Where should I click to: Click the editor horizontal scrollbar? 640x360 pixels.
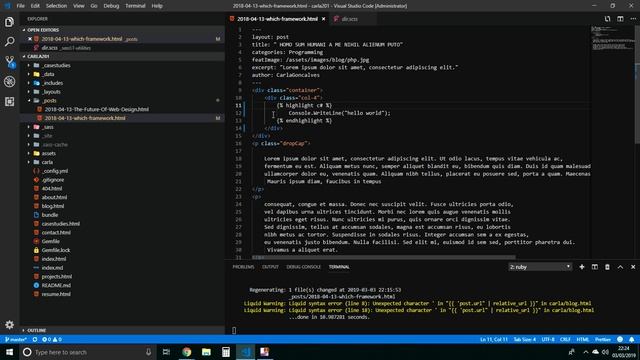pos(383,258)
